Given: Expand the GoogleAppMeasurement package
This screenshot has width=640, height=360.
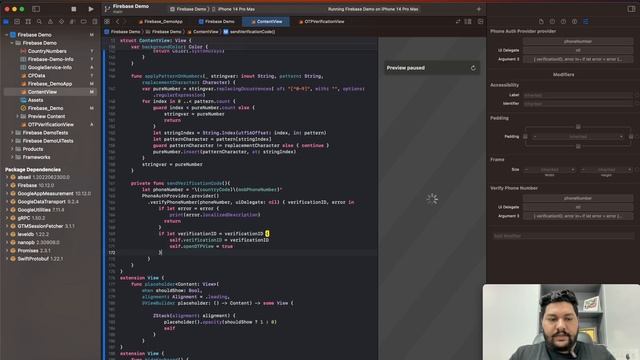Looking at the screenshot, I should [x=7, y=194].
